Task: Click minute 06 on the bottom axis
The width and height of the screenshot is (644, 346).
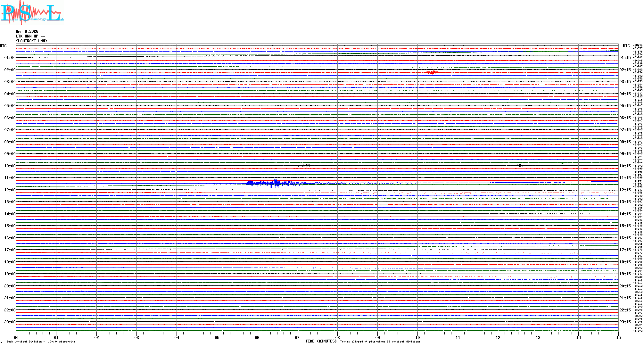Action: click(x=257, y=337)
